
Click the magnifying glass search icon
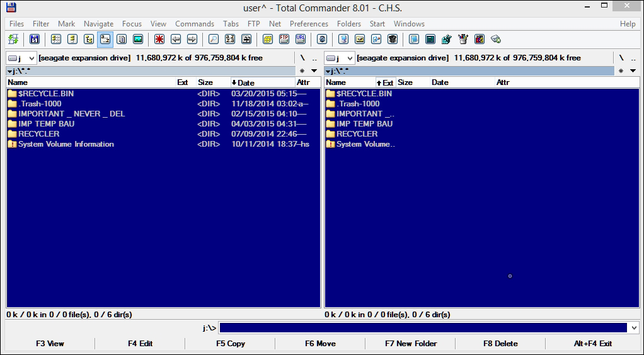[x=214, y=39]
